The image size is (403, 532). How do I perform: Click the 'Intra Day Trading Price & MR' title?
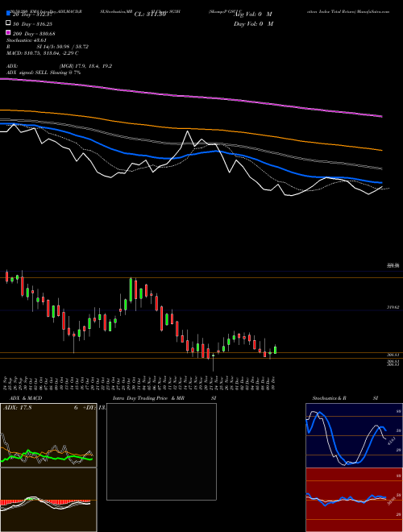(x=148, y=398)
